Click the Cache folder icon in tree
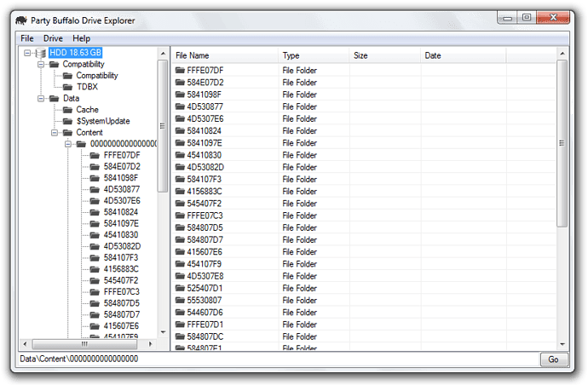588x385 pixels. coord(68,110)
